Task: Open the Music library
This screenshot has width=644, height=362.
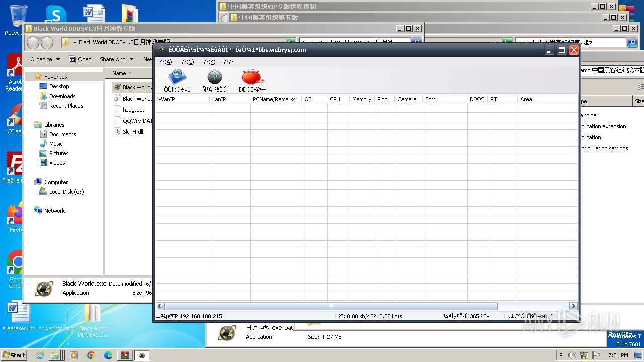Action: tap(56, 144)
